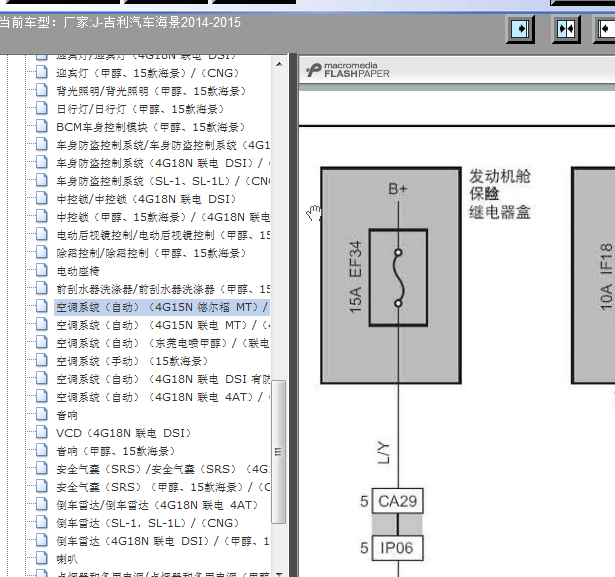Viewport: 615px width, 577px height.
Task: Open 背光照明/背光照明（甲醇、15款海景）
Action: pos(151,91)
